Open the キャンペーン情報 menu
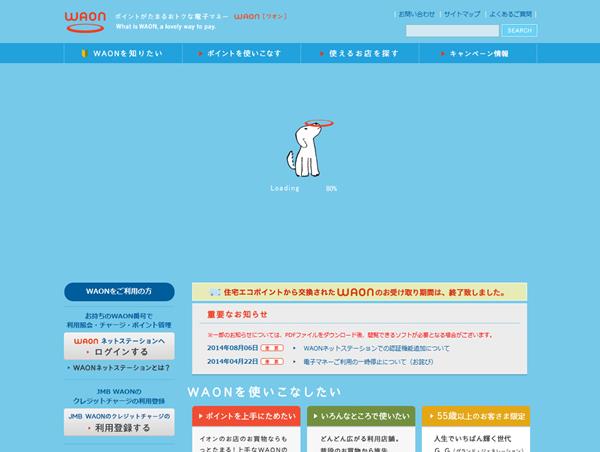The width and height of the screenshot is (600, 452). pos(478,53)
